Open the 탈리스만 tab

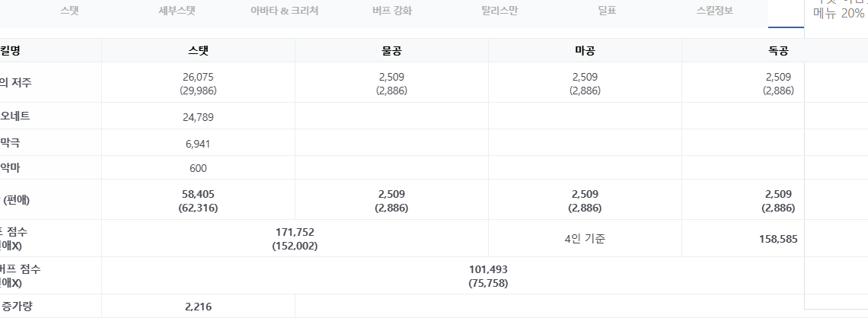(500, 11)
